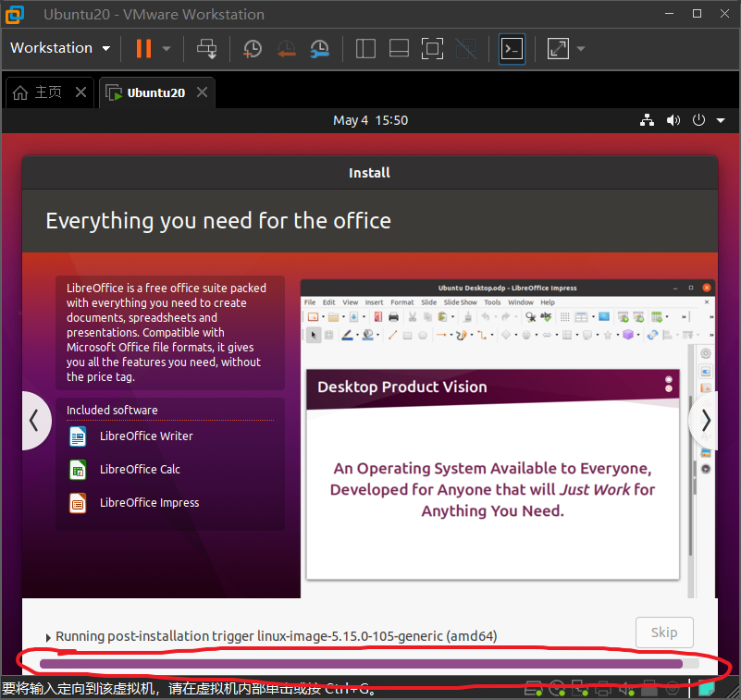Expand the power options arrow beside pause
The height and width of the screenshot is (700, 741).
(x=167, y=48)
